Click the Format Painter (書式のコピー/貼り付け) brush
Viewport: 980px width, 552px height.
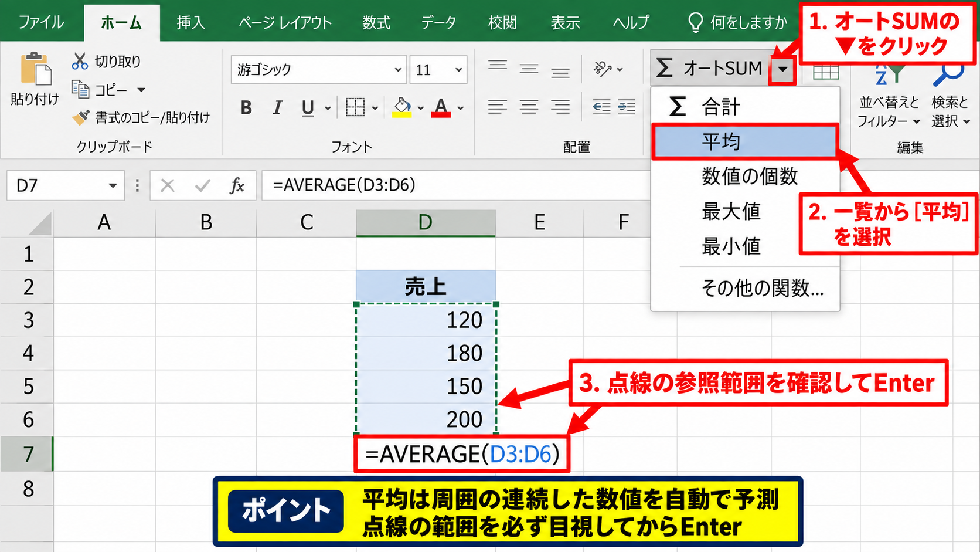(80, 117)
